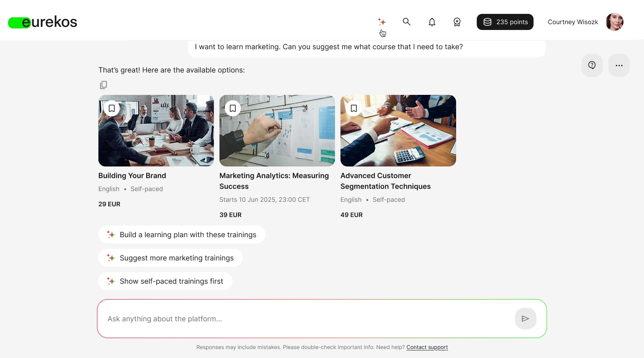Click the eurekos logo
Image resolution: width=644 pixels, height=358 pixels.
(42, 21)
